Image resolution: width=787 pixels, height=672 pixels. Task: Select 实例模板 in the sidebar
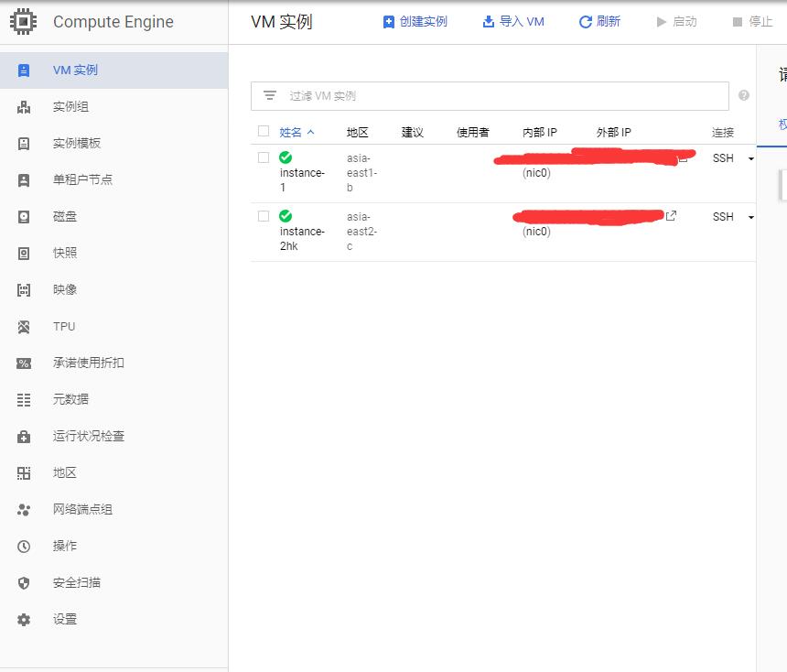(x=77, y=143)
